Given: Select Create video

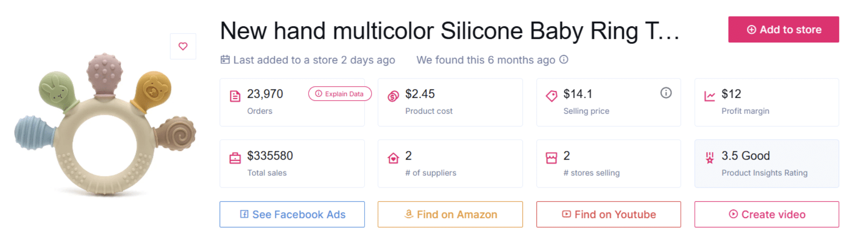Looking at the screenshot, I should 766,214.
